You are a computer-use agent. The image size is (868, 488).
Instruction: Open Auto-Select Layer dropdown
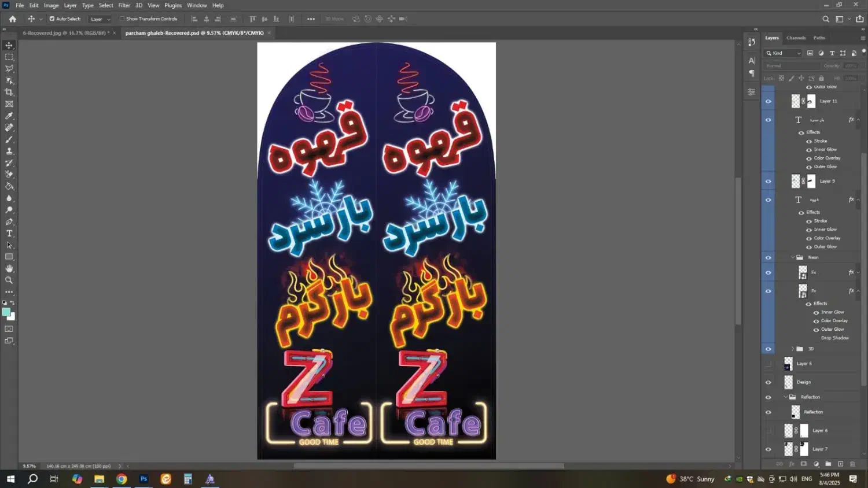(x=100, y=19)
